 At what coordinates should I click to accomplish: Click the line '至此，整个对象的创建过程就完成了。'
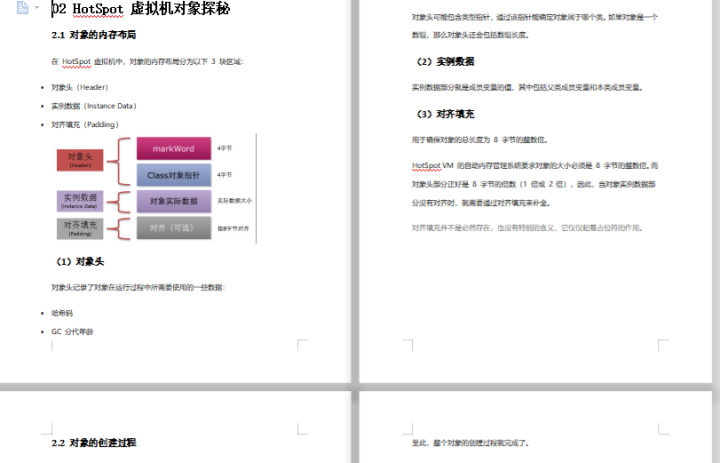tap(471, 443)
